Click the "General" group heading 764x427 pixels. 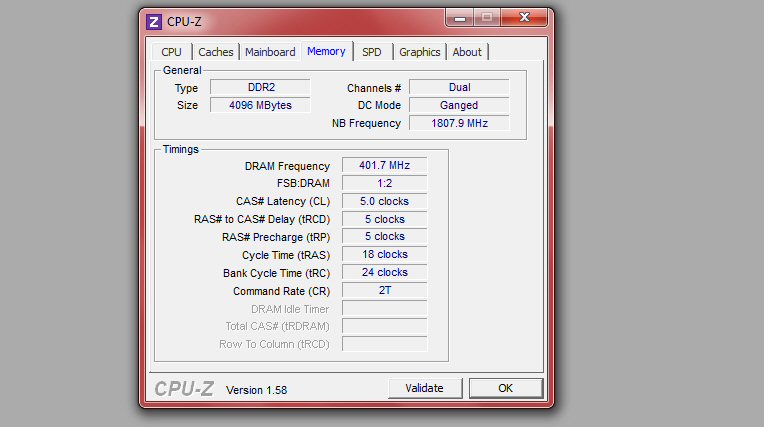click(x=182, y=70)
